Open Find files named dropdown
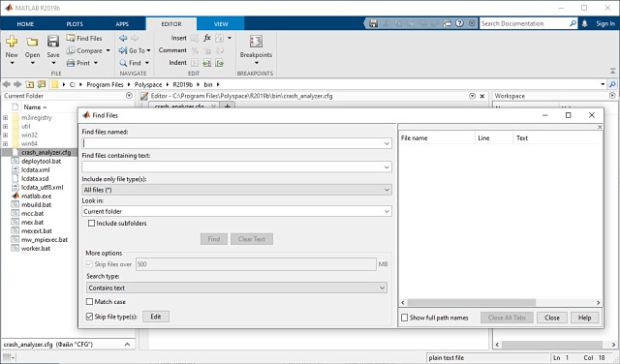 pyautogui.click(x=387, y=143)
